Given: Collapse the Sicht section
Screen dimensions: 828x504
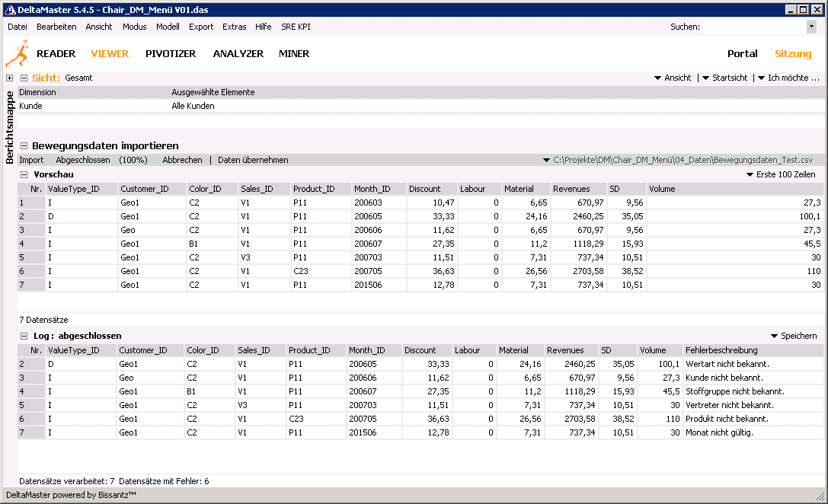Looking at the screenshot, I should point(24,78).
